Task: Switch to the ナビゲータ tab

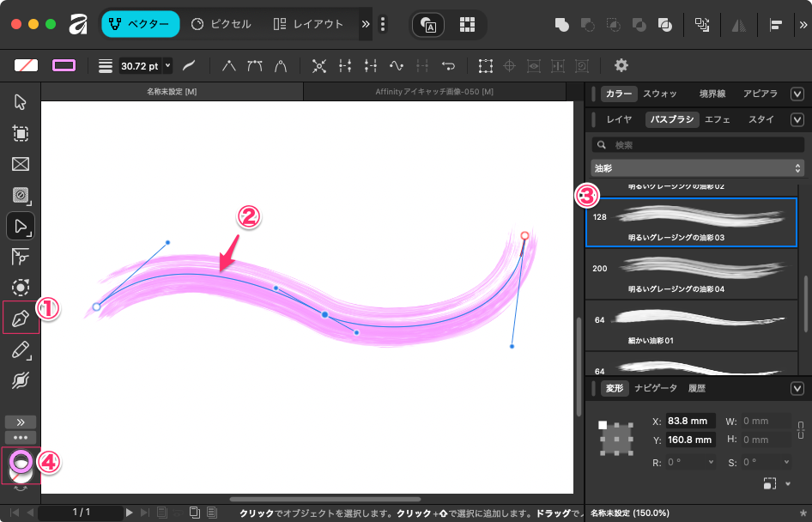Action: coord(656,388)
